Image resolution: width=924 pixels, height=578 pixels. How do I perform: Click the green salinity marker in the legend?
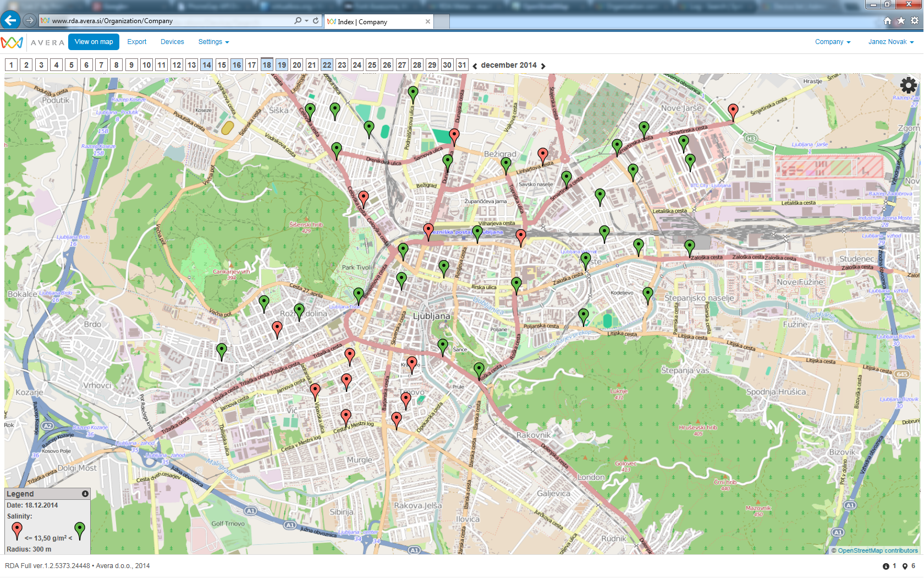[x=80, y=530]
